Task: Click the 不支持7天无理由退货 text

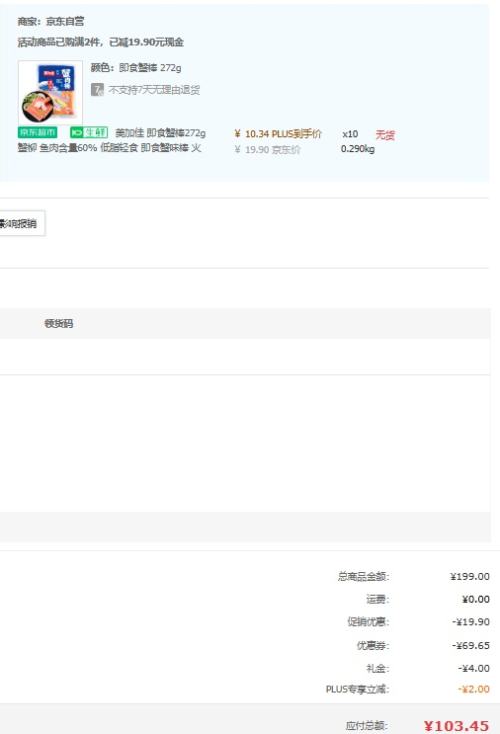Action: [x=154, y=90]
